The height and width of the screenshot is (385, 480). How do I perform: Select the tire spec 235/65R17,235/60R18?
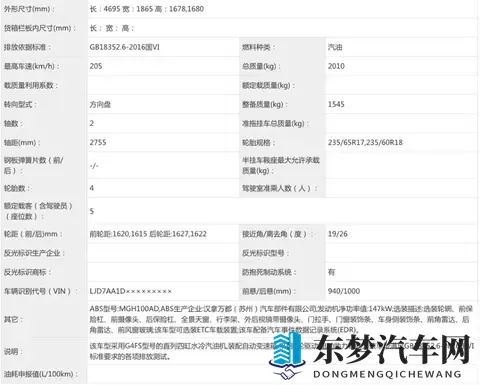tap(365, 143)
